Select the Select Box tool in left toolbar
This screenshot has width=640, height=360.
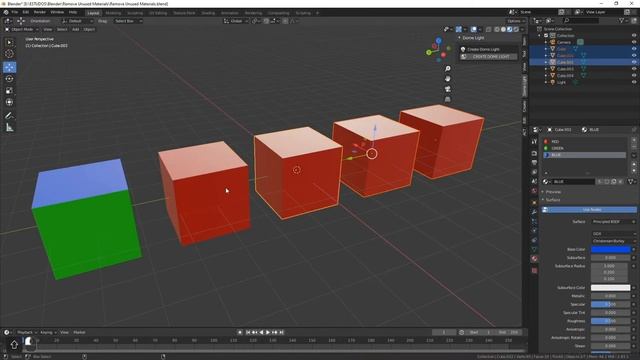click(9, 42)
